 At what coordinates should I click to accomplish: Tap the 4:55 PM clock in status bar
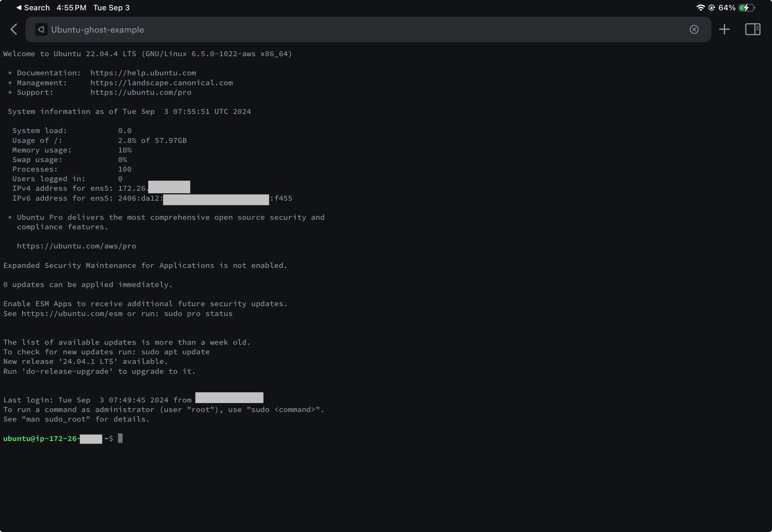[71, 7]
